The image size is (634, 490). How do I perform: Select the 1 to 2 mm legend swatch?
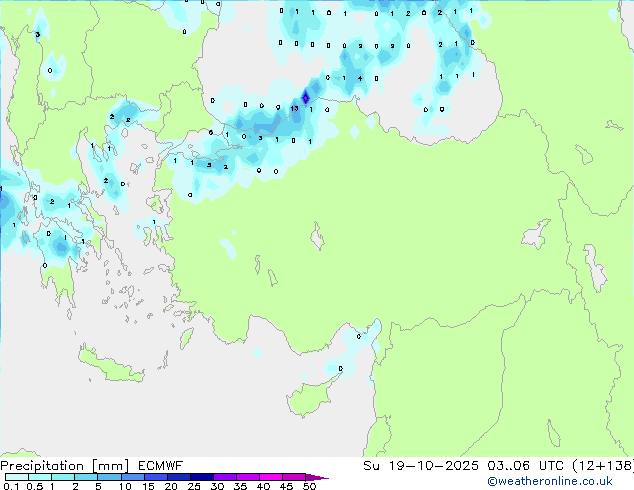coord(63,477)
